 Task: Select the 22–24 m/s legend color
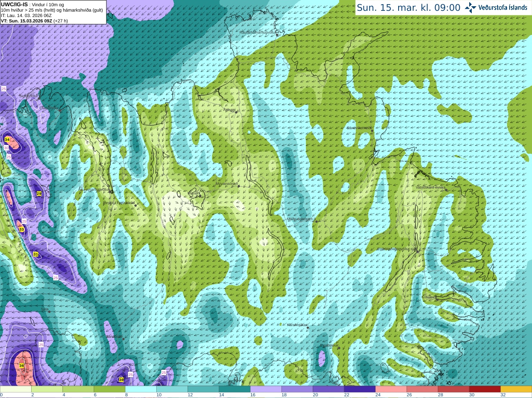(x=360, y=389)
